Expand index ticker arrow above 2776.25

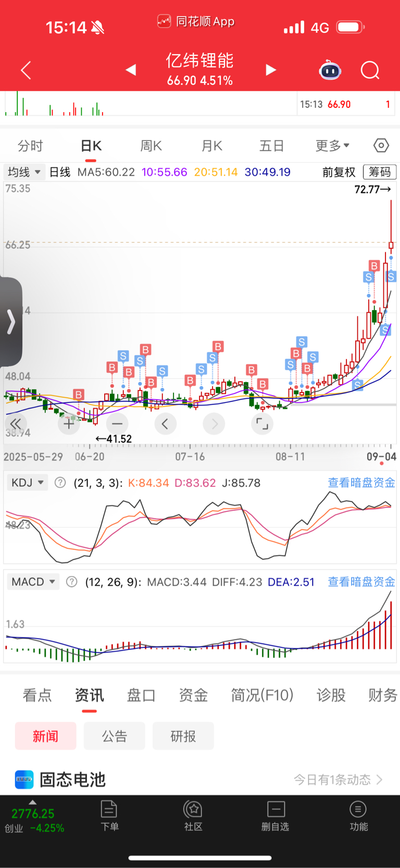[x=32, y=803]
